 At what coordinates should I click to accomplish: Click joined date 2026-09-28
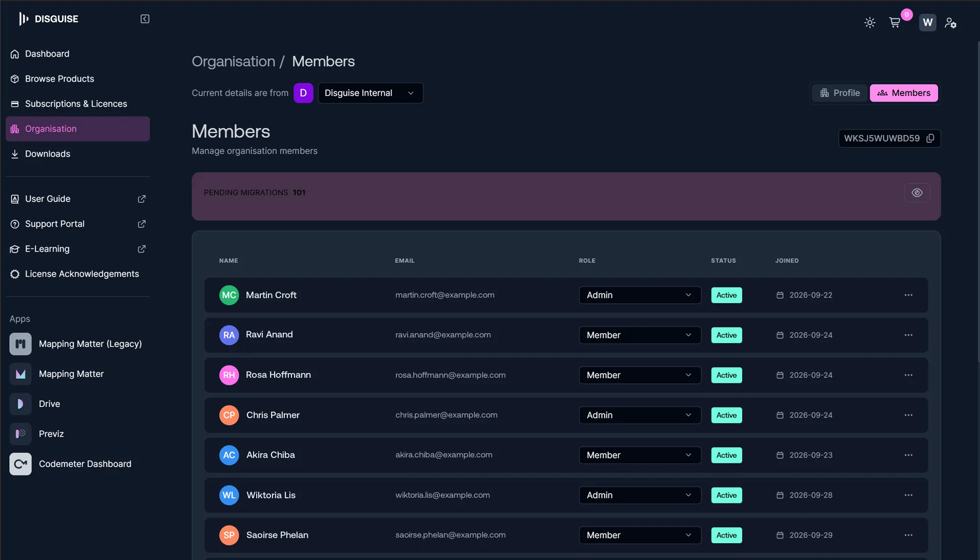click(811, 495)
